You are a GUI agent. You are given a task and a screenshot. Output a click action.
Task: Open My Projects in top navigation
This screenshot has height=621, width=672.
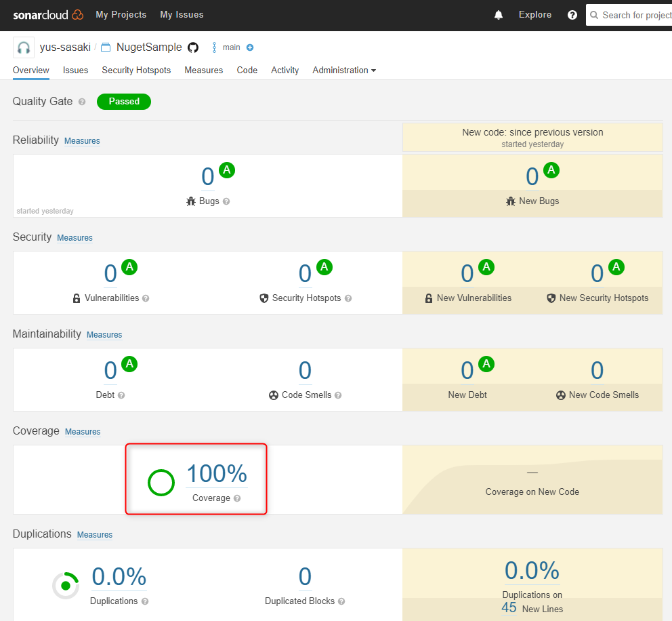(121, 14)
